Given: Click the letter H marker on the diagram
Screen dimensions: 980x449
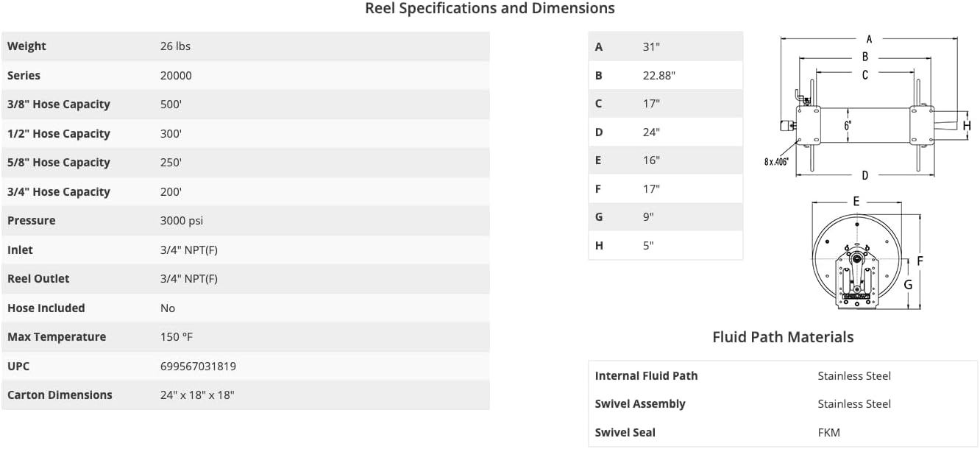Looking at the screenshot, I should tap(967, 126).
